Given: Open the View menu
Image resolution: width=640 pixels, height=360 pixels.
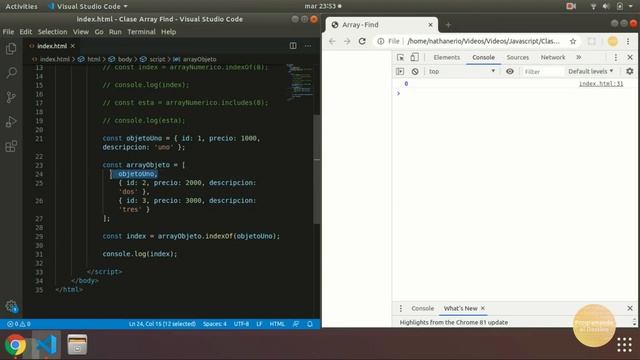Looking at the screenshot, I should [x=81, y=32].
